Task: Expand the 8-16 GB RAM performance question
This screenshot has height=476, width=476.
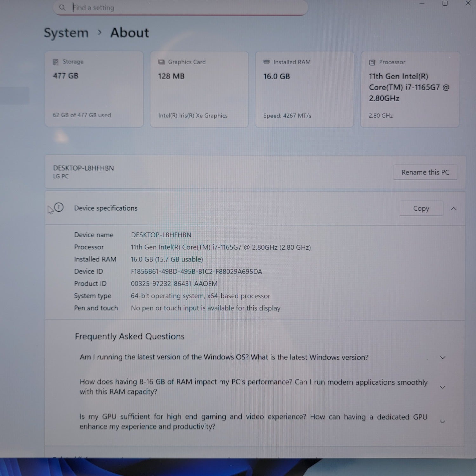Action: (443, 387)
